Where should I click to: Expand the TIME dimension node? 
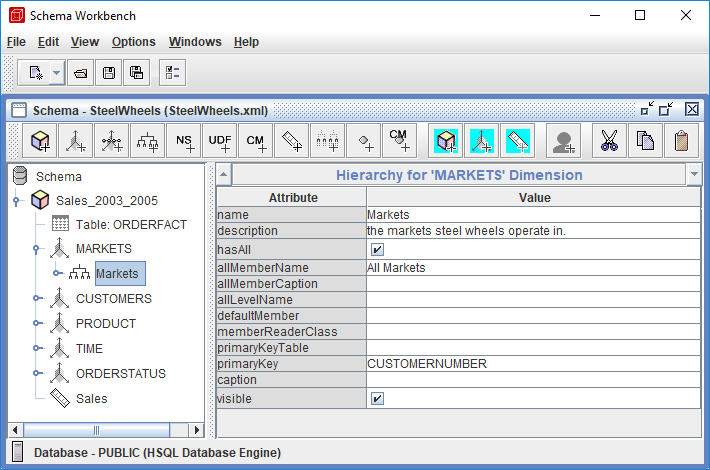37,348
